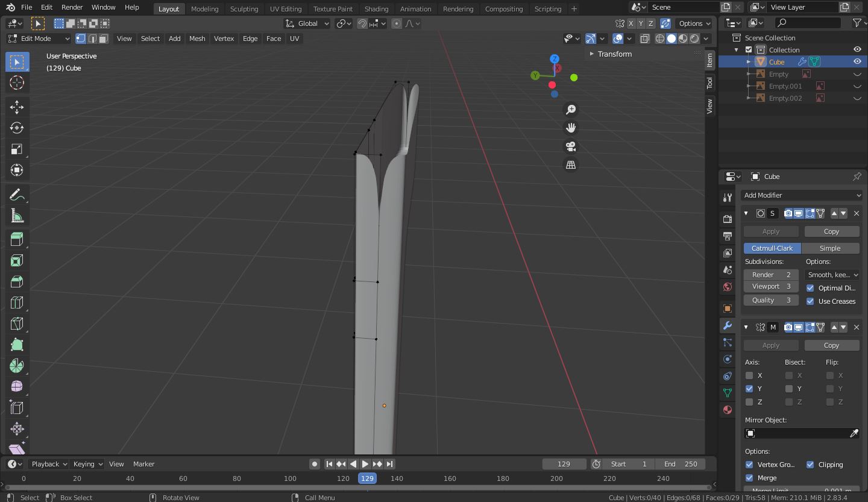Toggle the Clipping checkbox

coord(810,465)
